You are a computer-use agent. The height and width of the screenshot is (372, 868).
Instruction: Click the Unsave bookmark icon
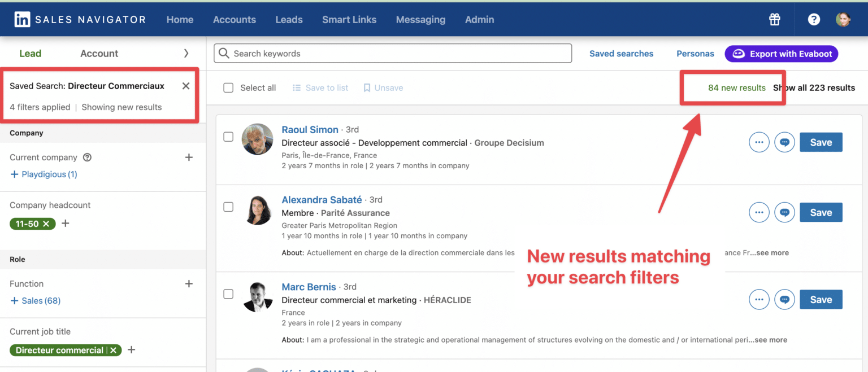coord(368,87)
